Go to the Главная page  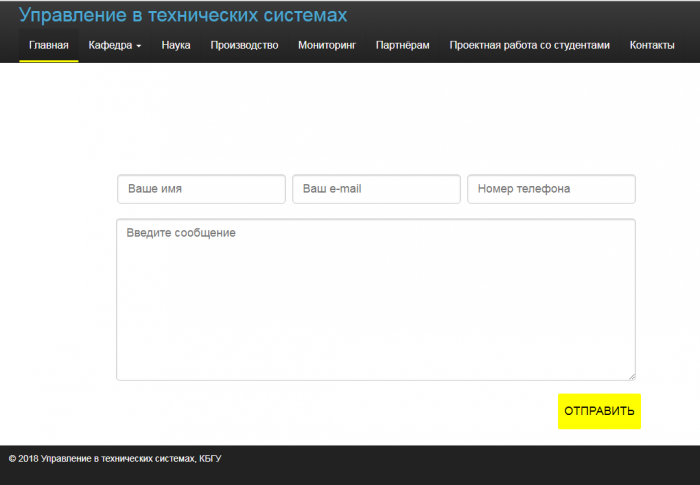49,45
